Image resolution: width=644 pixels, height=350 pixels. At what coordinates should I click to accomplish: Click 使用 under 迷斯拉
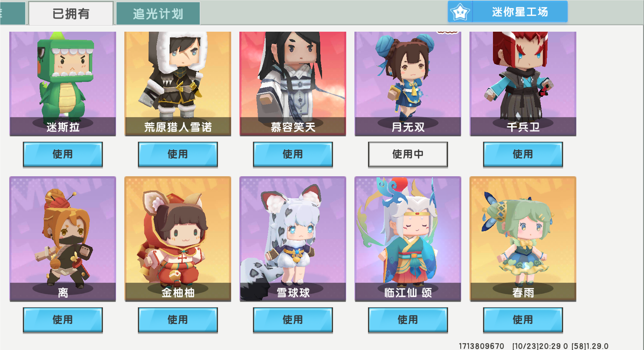pyautogui.click(x=63, y=155)
